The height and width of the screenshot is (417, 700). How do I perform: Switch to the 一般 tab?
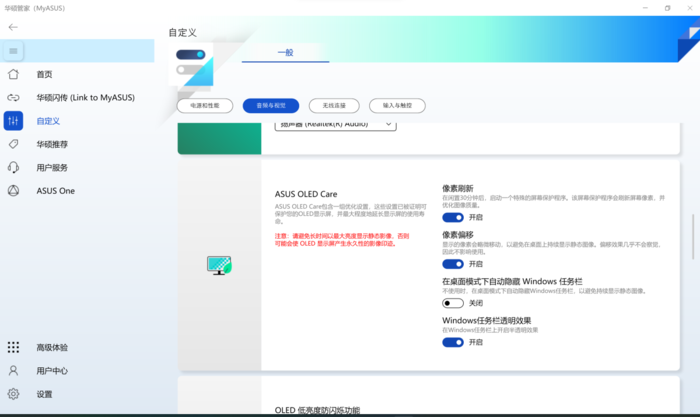pyautogui.click(x=285, y=53)
